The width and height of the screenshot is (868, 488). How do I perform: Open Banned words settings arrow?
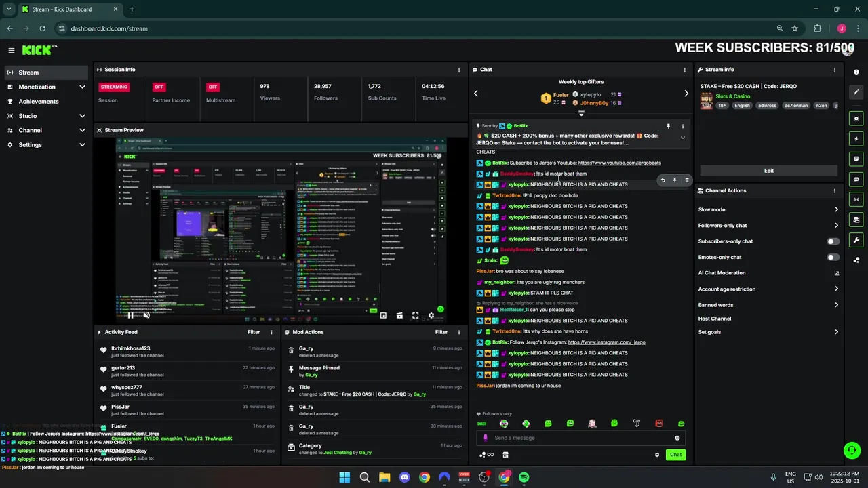(x=836, y=305)
